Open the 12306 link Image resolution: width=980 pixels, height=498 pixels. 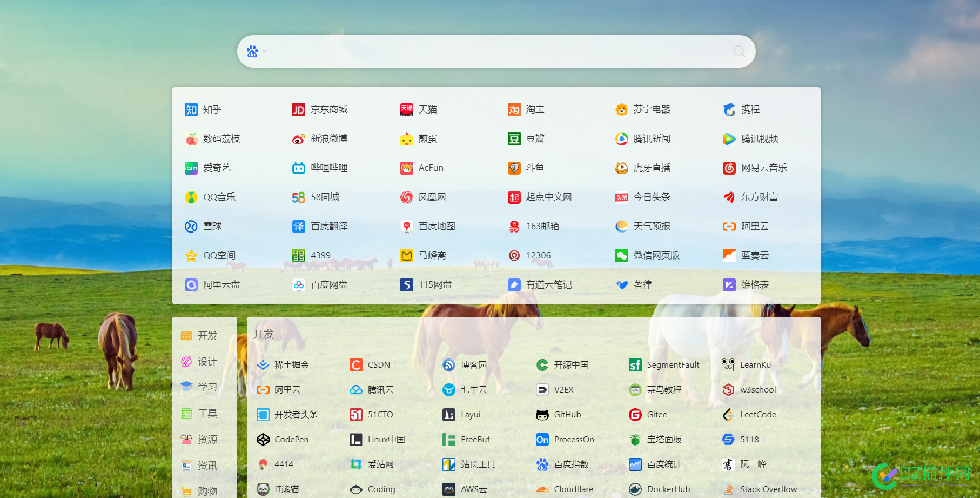pyautogui.click(x=529, y=256)
